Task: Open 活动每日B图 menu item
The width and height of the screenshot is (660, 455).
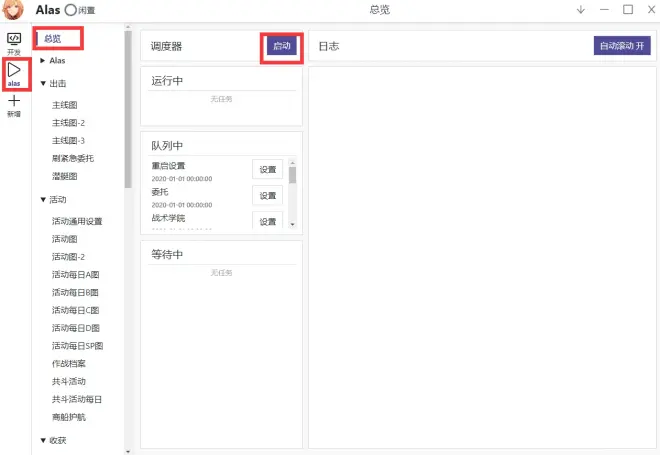Action: pos(75,293)
